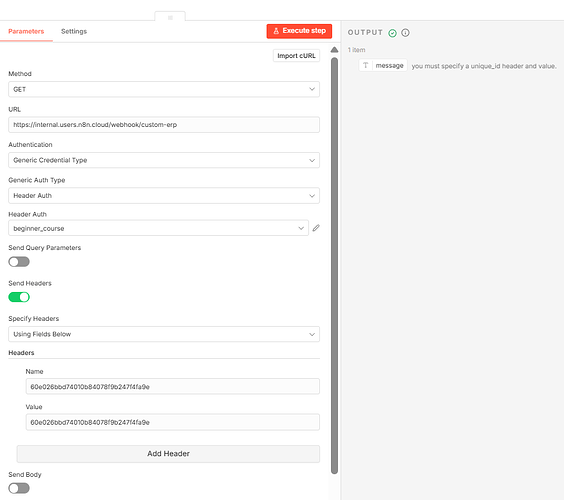Select the Parameters tab
Screen dimensions: 564x500
[x=26, y=31]
